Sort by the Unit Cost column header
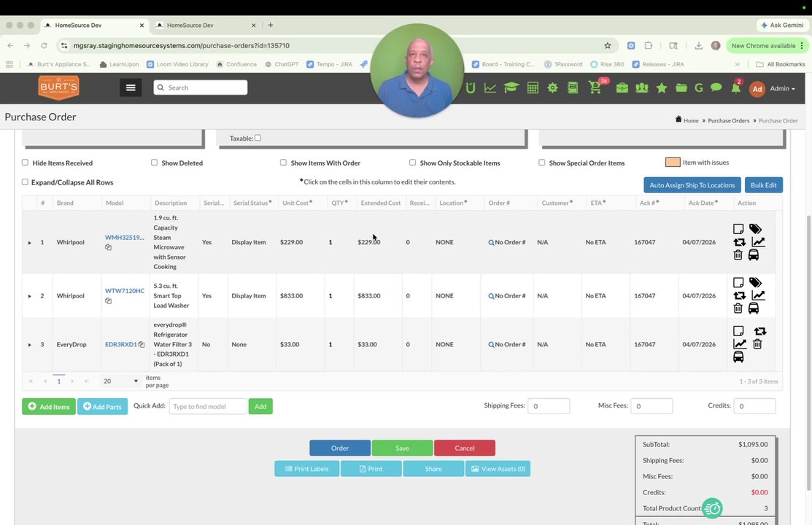 (x=295, y=203)
